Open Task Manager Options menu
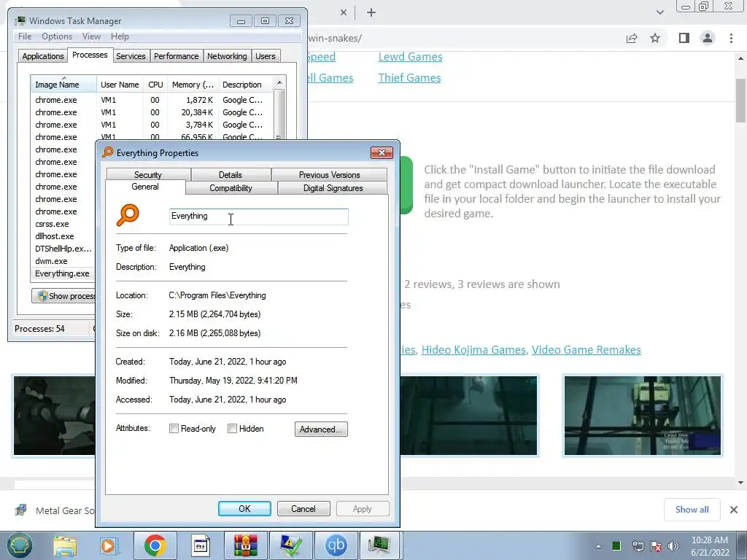 pos(57,36)
